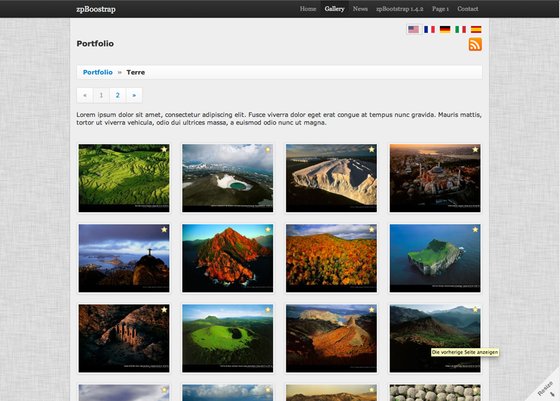Toggle star on the red mountain thumbnail
560x401 pixels.
(268, 229)
